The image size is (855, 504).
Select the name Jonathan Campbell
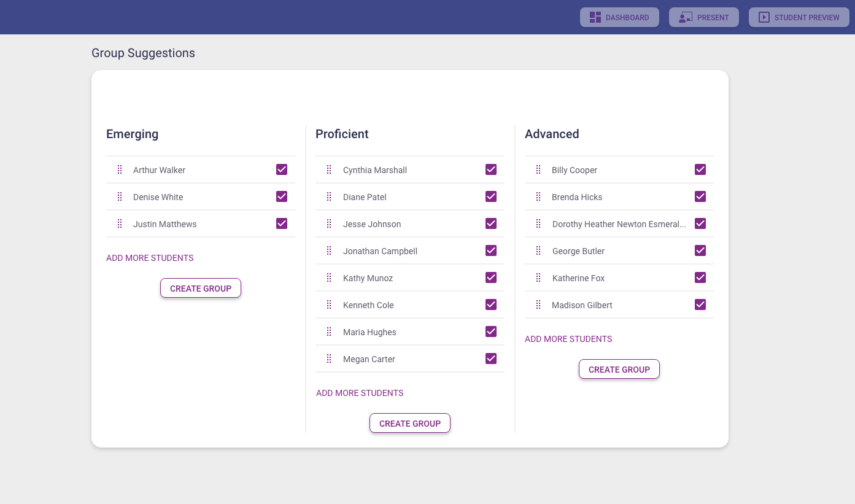[x=380, y=251]
